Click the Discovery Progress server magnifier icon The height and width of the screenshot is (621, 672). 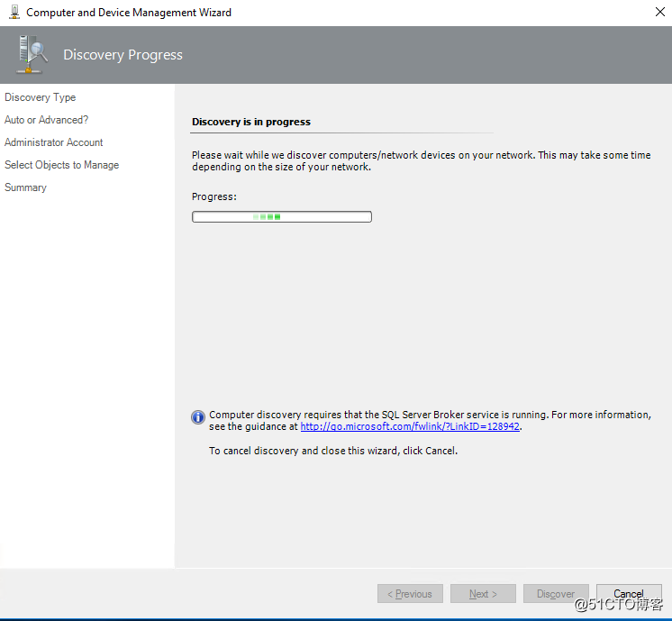31,54
